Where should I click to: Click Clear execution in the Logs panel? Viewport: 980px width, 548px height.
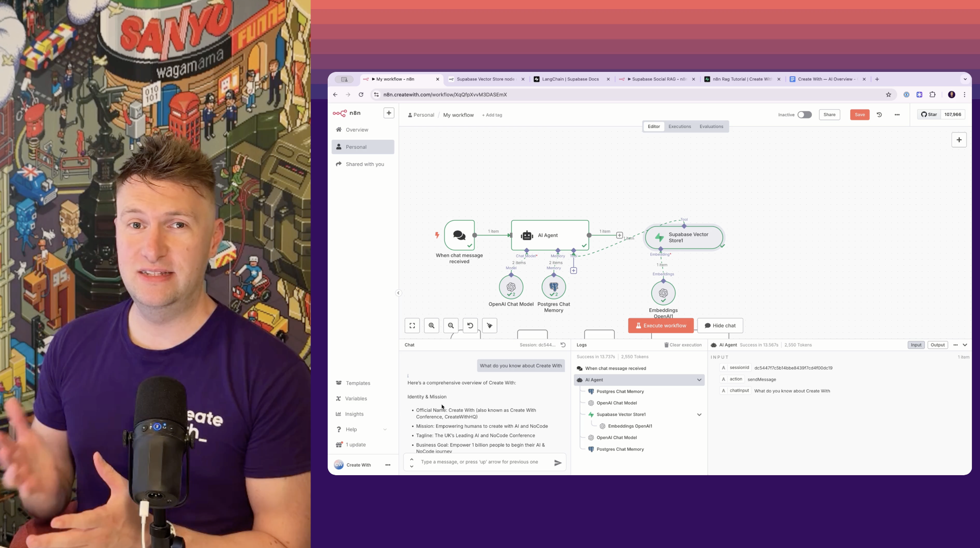pos(683,345)
